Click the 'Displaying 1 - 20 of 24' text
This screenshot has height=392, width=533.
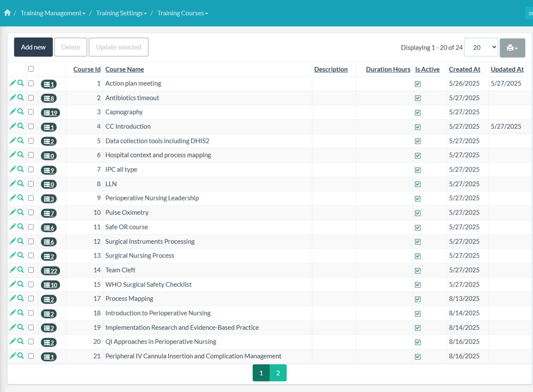click(x=432, y=48)
